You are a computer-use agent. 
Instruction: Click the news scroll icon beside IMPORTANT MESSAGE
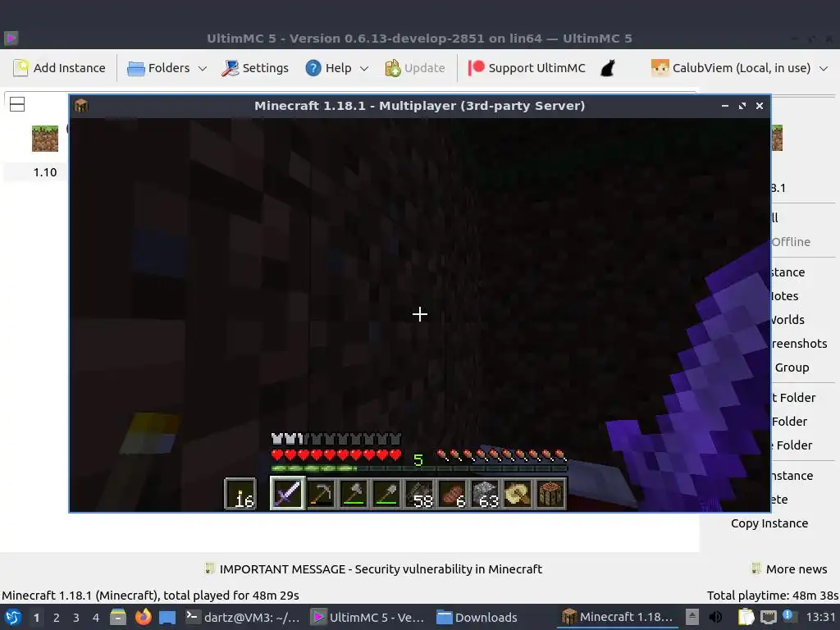[209, 568]
